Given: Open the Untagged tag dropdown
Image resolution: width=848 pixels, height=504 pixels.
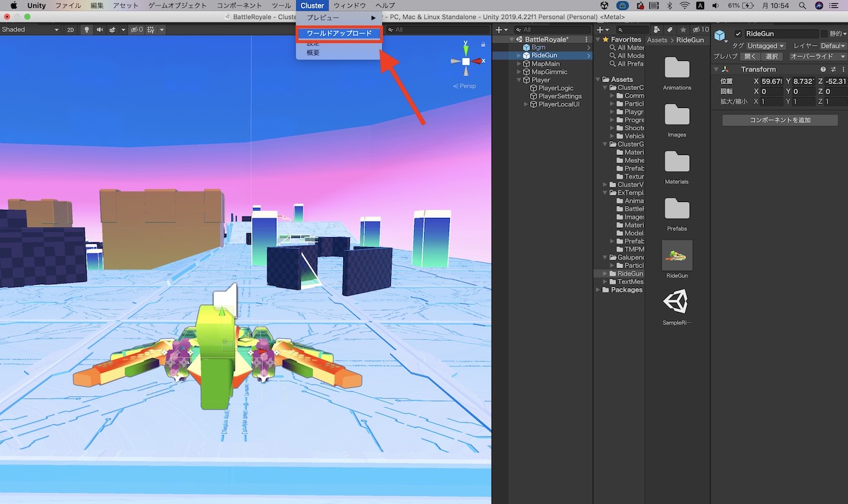Looking at the screenshot, I should (x=765, y=46).
